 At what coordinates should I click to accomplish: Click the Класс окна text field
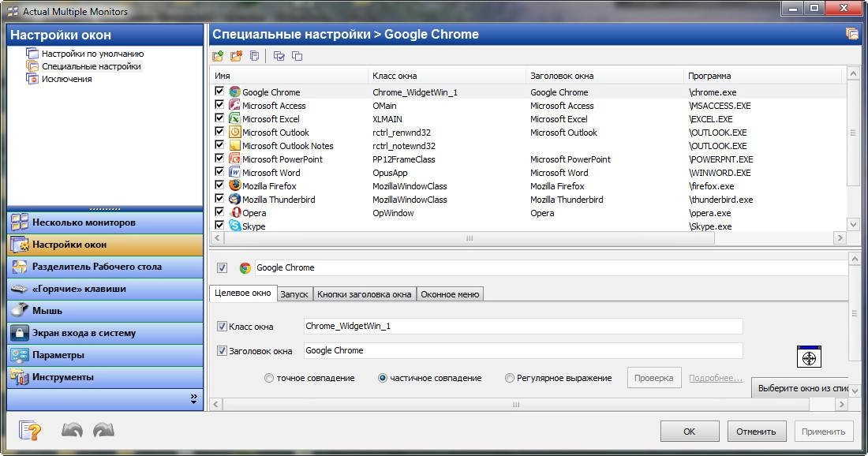(x=523, y=326)
